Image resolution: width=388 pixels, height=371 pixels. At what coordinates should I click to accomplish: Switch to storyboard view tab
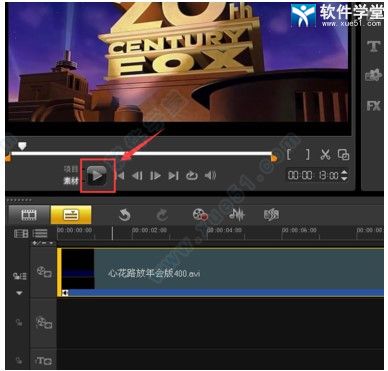[29, 215]
